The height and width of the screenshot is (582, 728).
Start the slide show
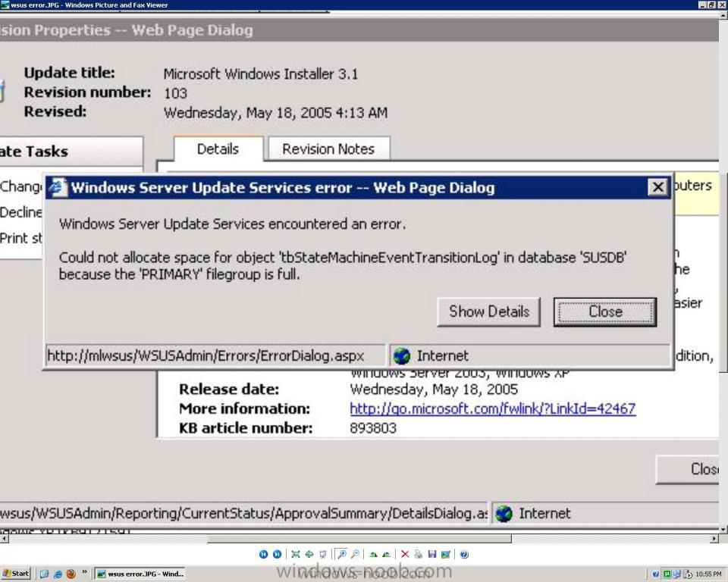coord(323,554)
